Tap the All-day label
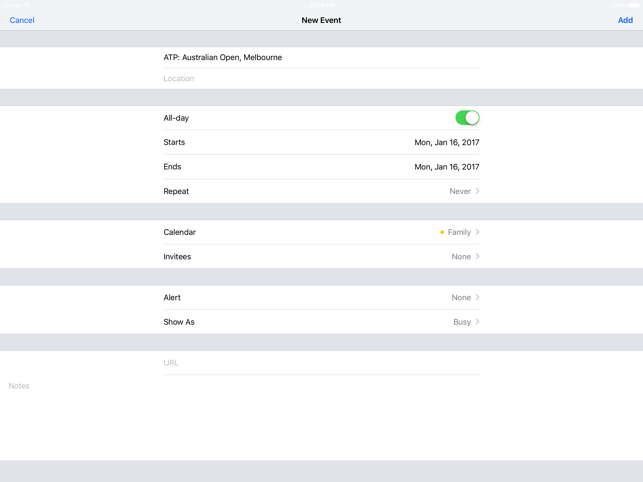Image resolution: width=643 pixels, height=482 pixels. [x=176, y=118]
